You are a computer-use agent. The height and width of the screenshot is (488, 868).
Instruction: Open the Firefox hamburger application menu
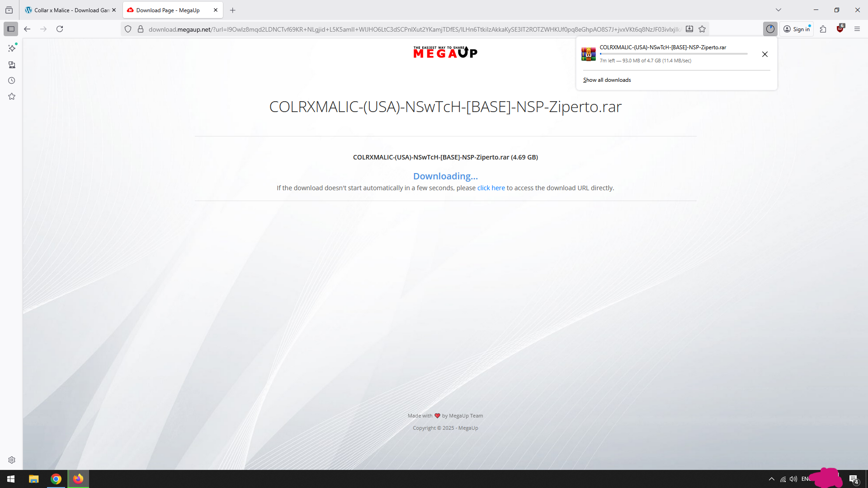pyautogui.click(x=857, y=29)
